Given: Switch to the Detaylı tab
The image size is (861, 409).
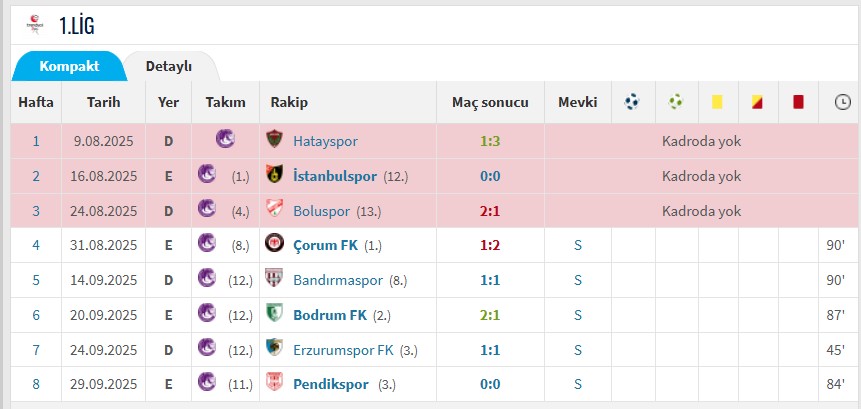Looking at the screenshot, I should 169,66.
